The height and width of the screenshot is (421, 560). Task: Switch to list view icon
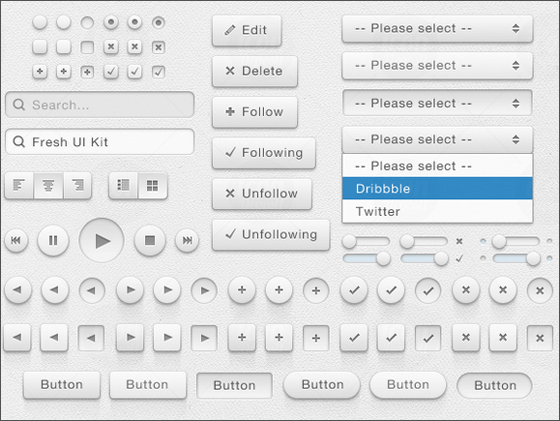tap(123, 185)
